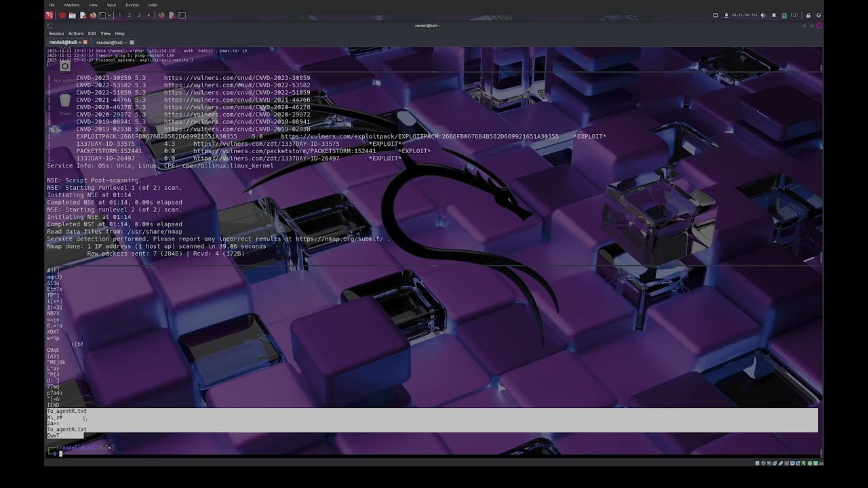The image size is (868, 488).
Task: Launch terminal emulator from the panel
Action: click(102, 15)
